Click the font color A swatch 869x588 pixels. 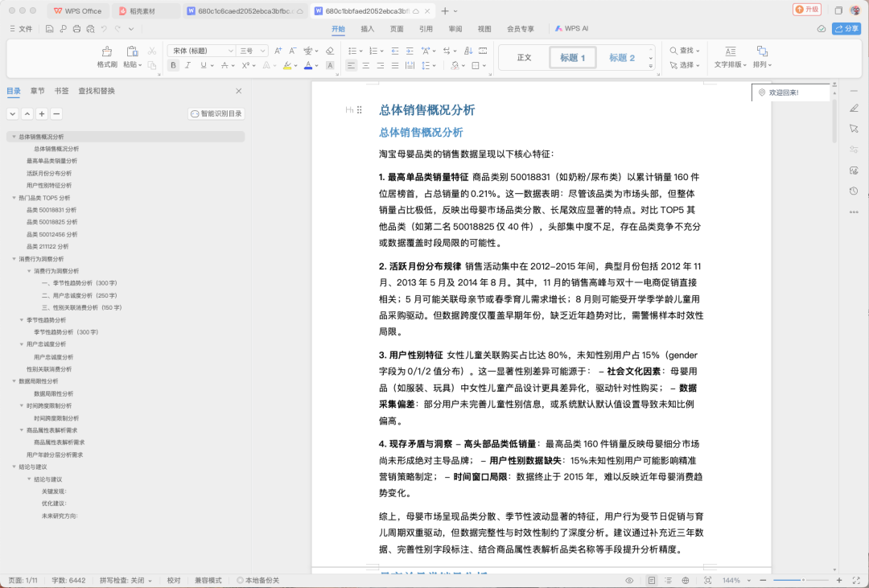point(308,65)
